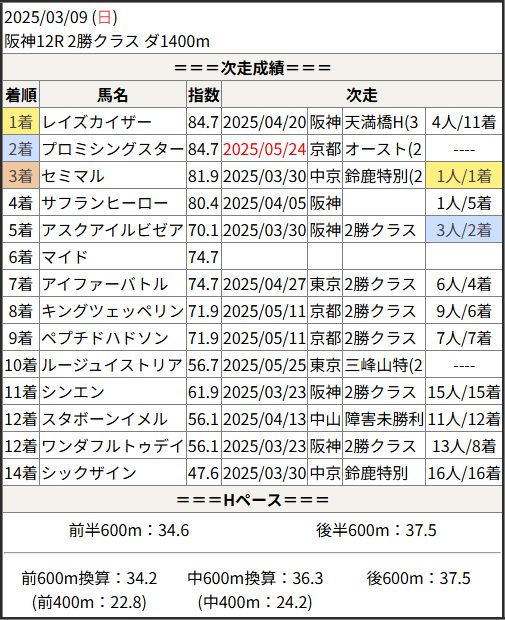Click the 指数 column header
Screen dimensions: 505x620
204,95
